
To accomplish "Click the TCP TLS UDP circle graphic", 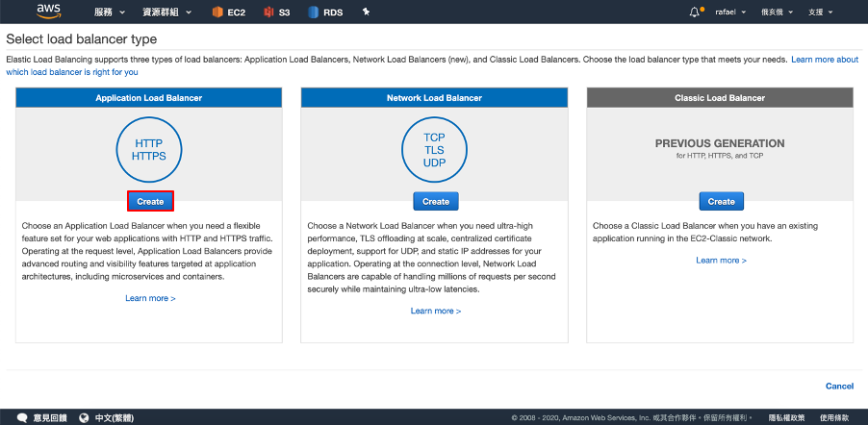I will (x=435, y=149).
